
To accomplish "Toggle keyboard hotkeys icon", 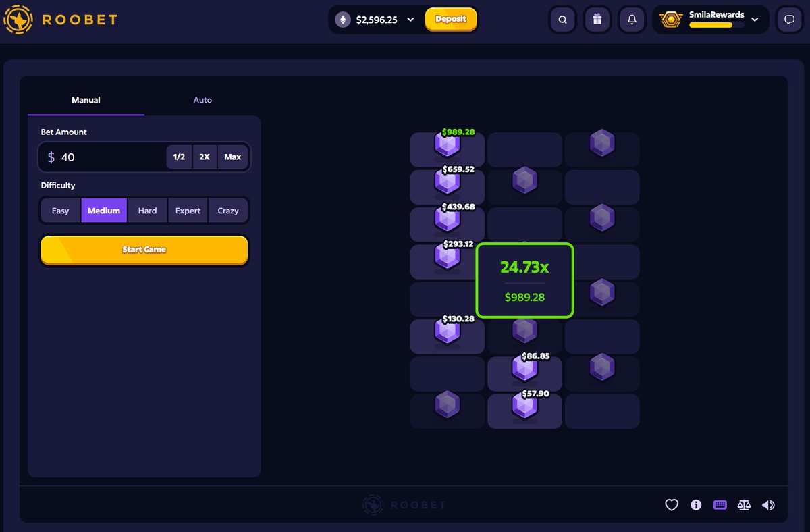I will 720,505.
